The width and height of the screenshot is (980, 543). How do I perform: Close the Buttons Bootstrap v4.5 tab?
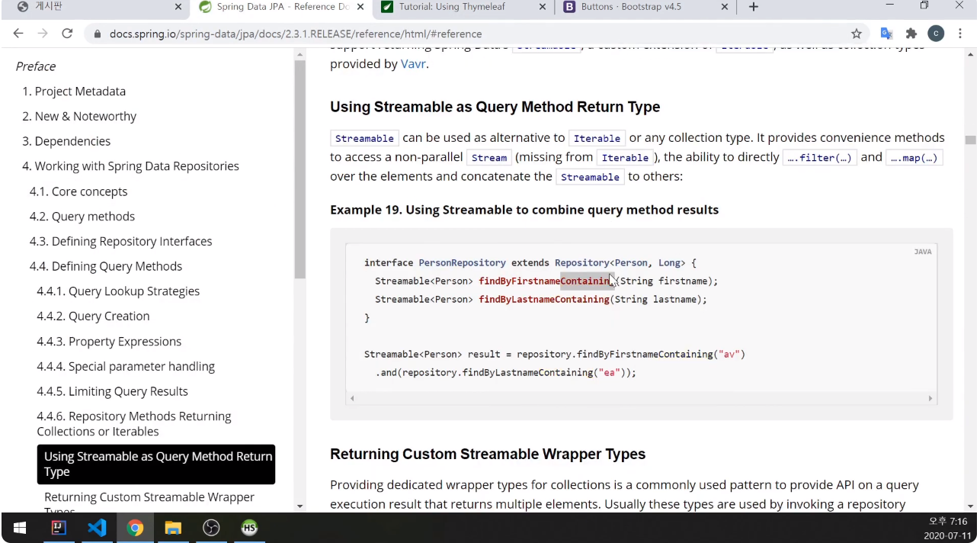tap(724, 7)
